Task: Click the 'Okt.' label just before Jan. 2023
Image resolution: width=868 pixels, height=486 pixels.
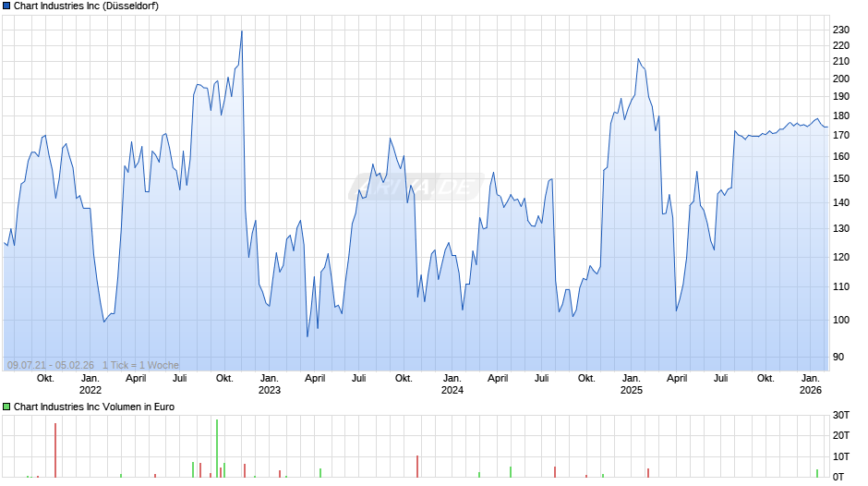Action: pos(224,378)
